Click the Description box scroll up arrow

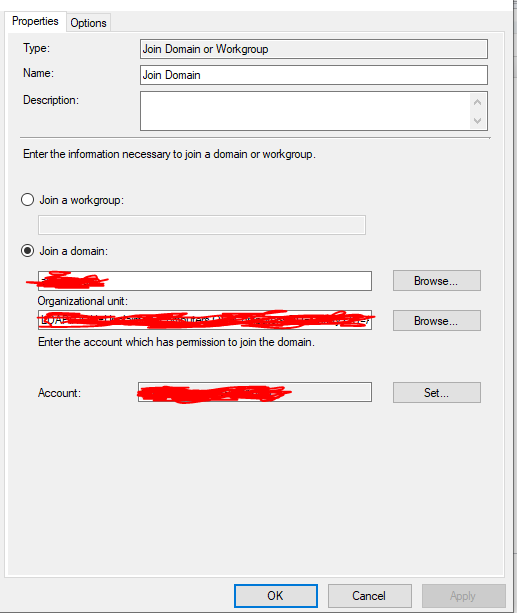click(x=477, y=102)
